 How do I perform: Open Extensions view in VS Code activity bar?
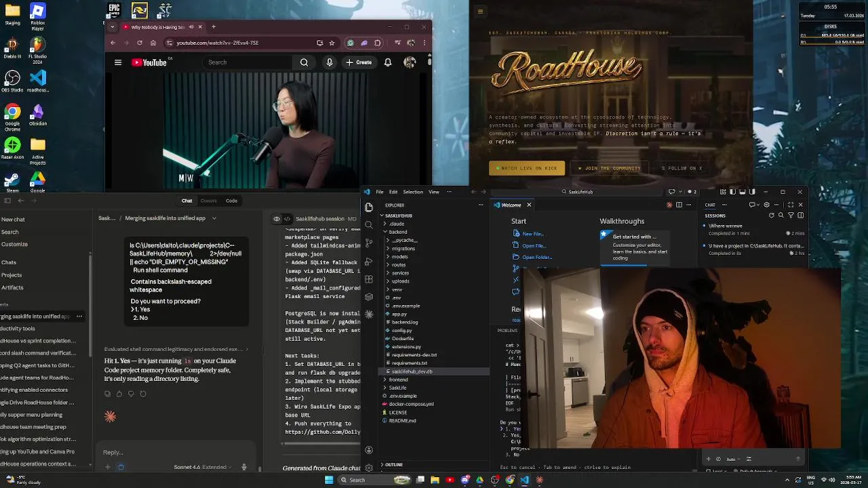(x=369, y=279)
